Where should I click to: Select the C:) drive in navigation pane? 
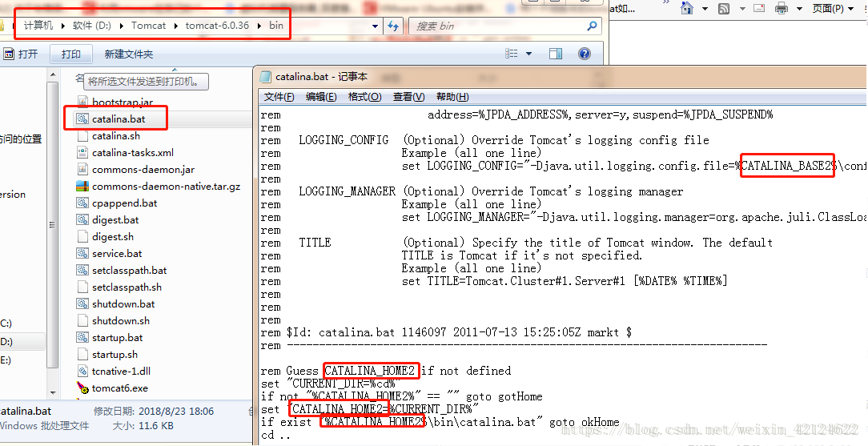click(6, 323)
